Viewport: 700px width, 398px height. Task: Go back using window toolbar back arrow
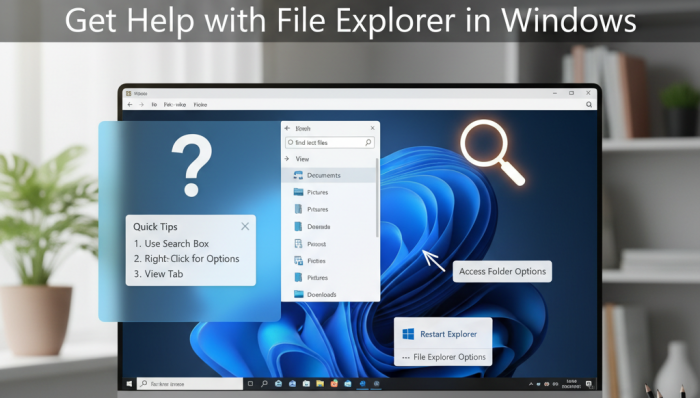[130, 104]
